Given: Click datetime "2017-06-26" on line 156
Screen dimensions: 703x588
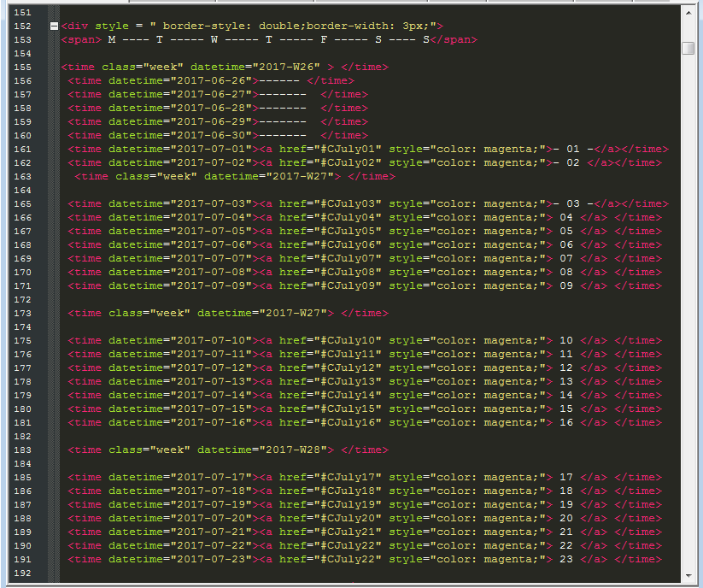Looking at the screenshot, I should [x=214, y=80].
